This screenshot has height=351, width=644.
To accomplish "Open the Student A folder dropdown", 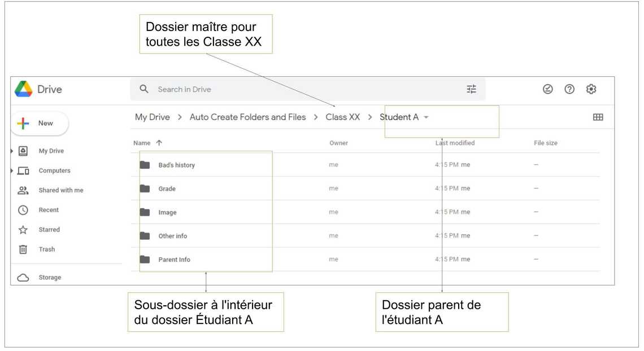I will [x=426, y=117].
